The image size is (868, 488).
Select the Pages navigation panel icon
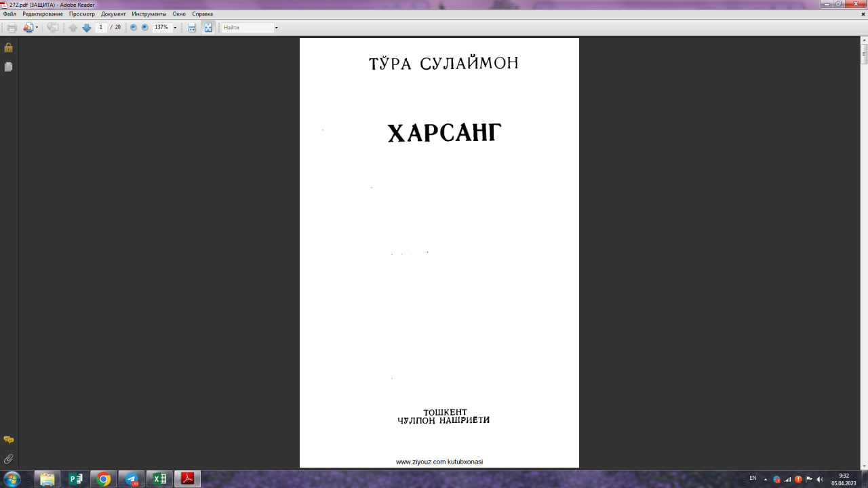pos(8,66)
